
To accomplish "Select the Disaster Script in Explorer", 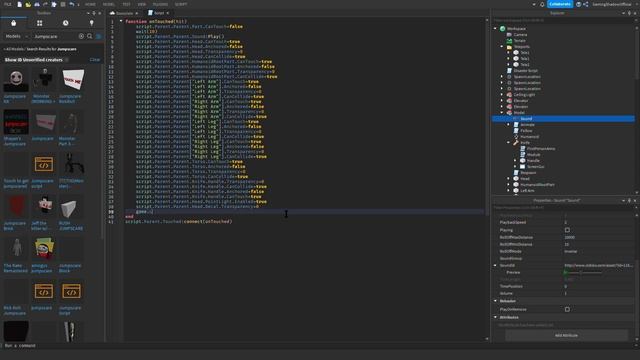I will coord(525,71).
